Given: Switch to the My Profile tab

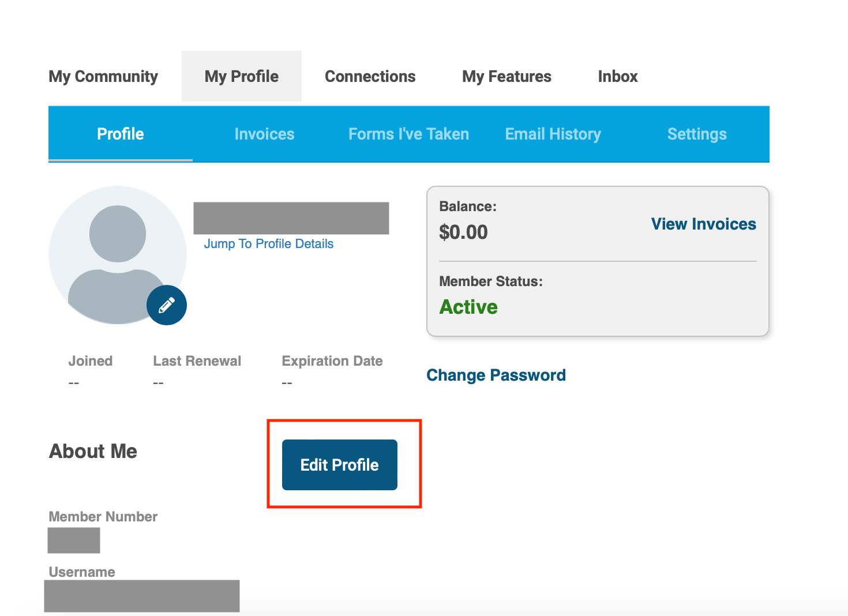Looking at the screenshot, I should point(242,76).
